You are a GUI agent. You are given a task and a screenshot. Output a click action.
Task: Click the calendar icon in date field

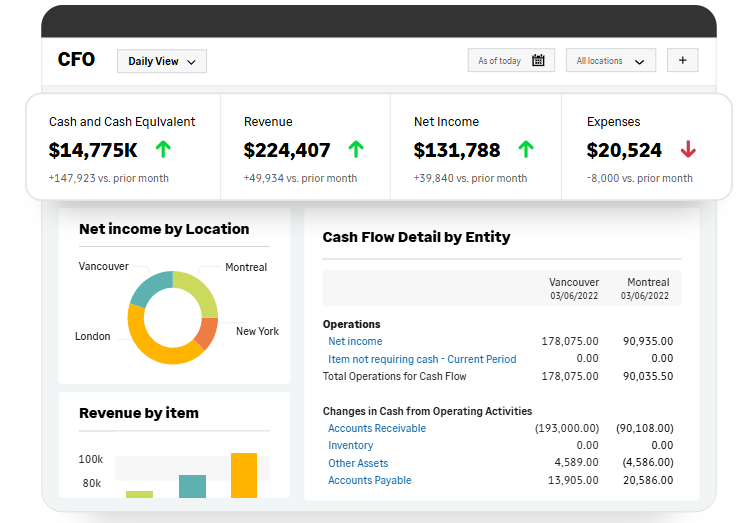pyautogui.click(x=538, y=61)
